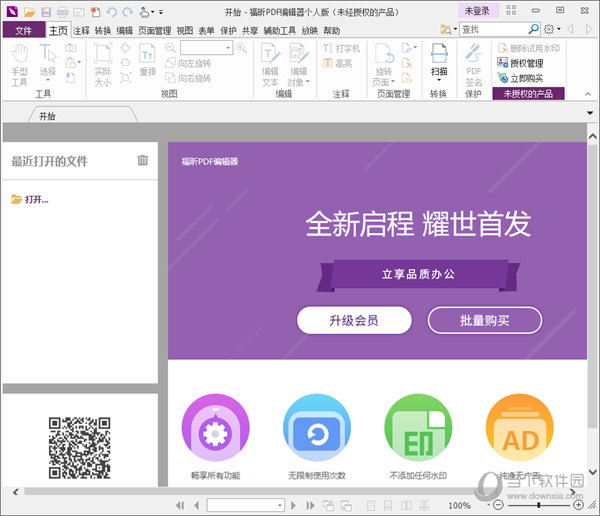This screenshot has height=516, width=600.
Task: Click the '无限制使用次数' feature icon
Action: (x=317, y=428)
